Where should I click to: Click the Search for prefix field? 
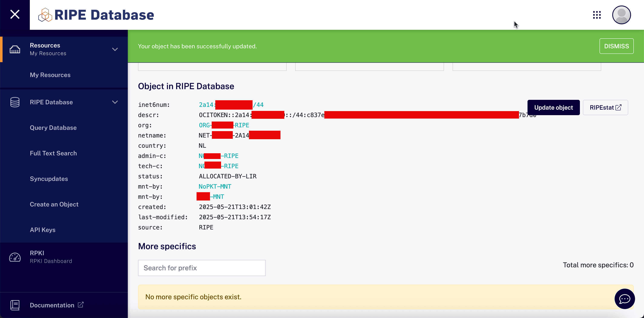tap(201, 268)
